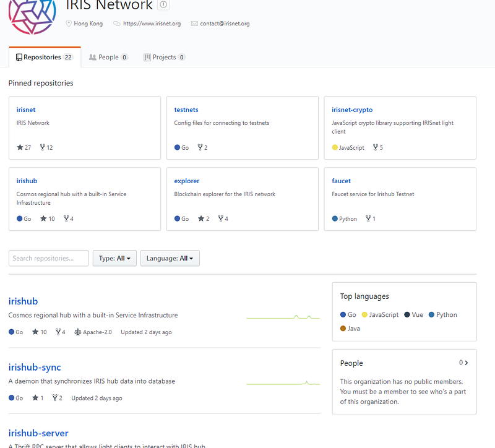The width and height of the screenshot is (495, 448).
Task: Open the https://www.irisnet.org website link
Action: pos(152,24)
